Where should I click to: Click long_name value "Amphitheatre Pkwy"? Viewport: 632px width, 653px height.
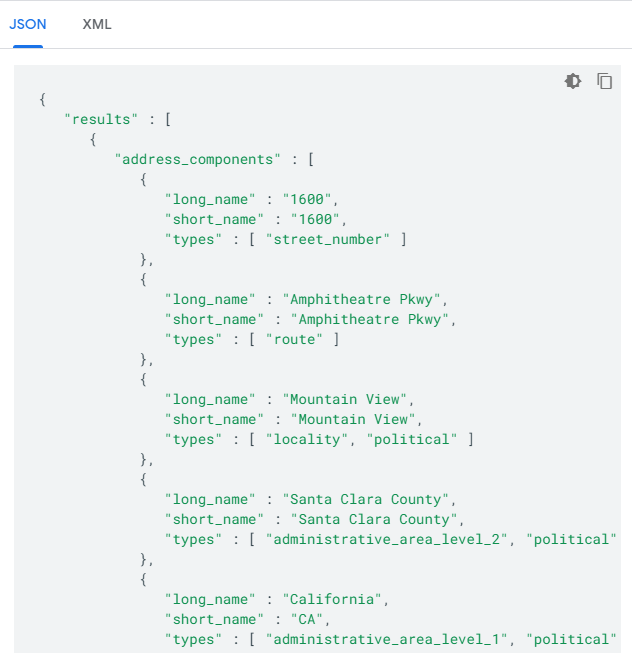[361, 299]
